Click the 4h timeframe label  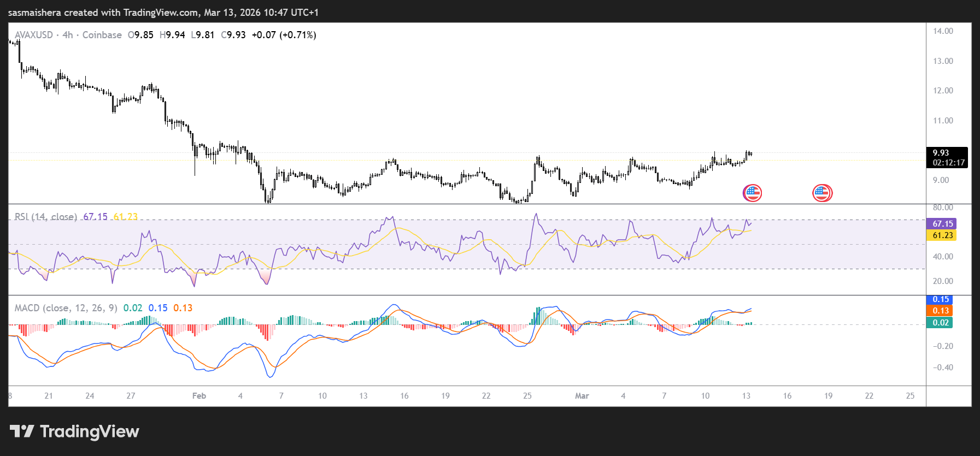point(68,35)
